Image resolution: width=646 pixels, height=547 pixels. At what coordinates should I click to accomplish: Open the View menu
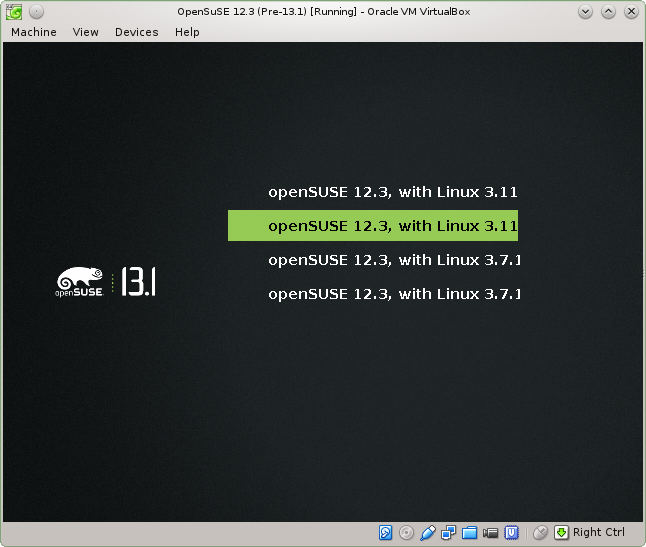point(86,32)
